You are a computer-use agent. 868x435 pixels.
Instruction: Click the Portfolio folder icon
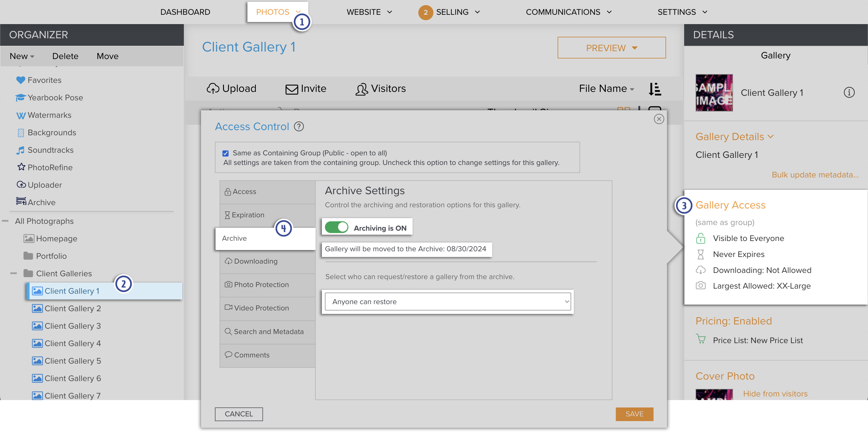[x=28, y=256]
